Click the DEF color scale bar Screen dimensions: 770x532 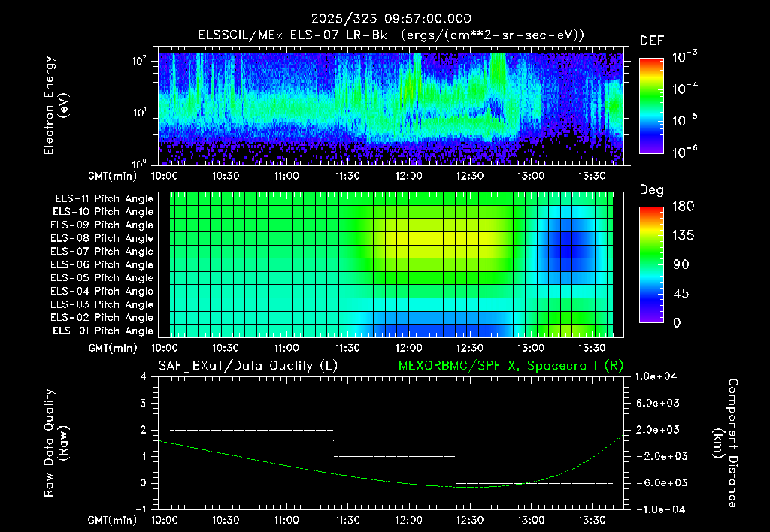(651, 105)
